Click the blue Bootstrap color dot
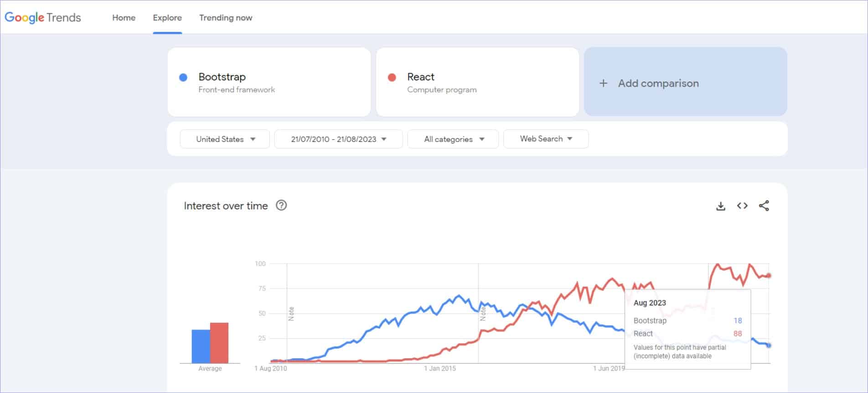The image size is (868, 393). [x=183, y=78]
